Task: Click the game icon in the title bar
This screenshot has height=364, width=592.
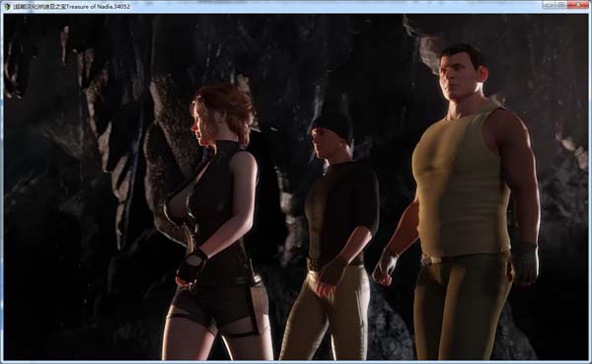Action: point(7,7)
